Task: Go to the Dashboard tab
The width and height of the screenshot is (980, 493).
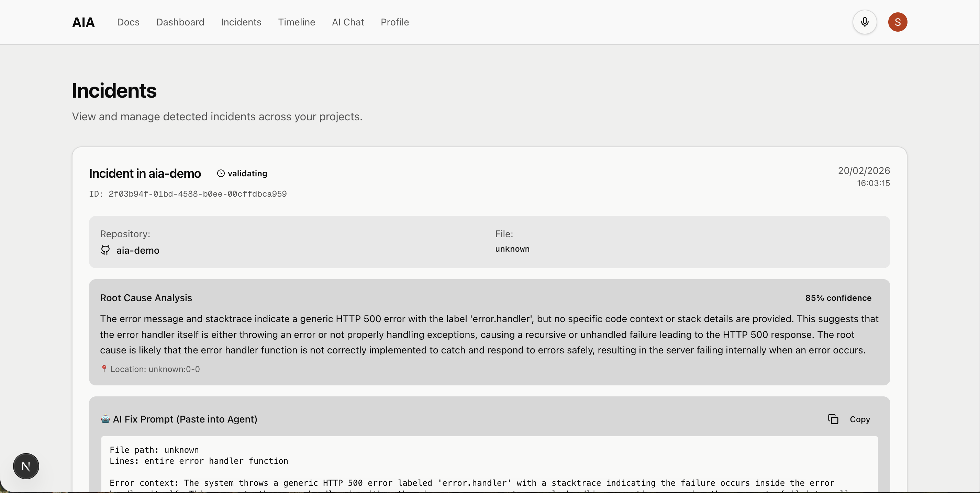Action: (x=180, y=22)
